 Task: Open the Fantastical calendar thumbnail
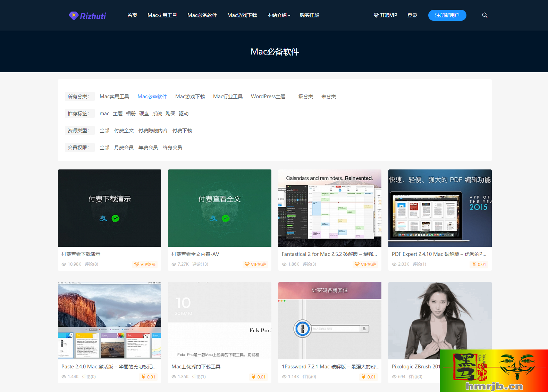[330, 208]
